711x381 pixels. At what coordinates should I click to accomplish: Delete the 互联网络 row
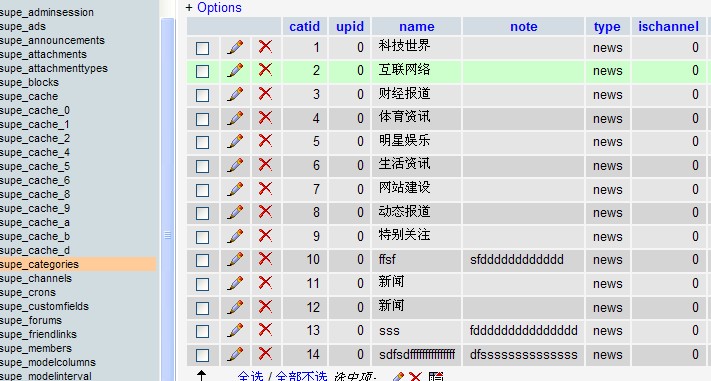click(265, 70)
